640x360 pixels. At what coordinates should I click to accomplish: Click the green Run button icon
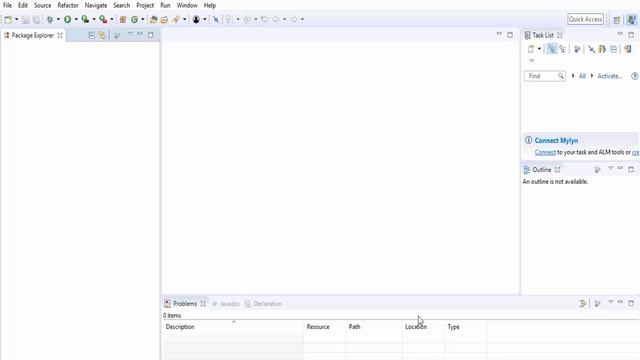[68, 20]
